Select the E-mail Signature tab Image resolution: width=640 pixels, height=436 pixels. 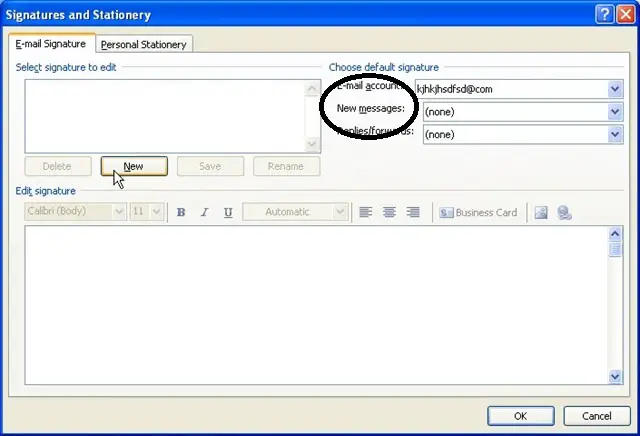[x=51, y=43]
